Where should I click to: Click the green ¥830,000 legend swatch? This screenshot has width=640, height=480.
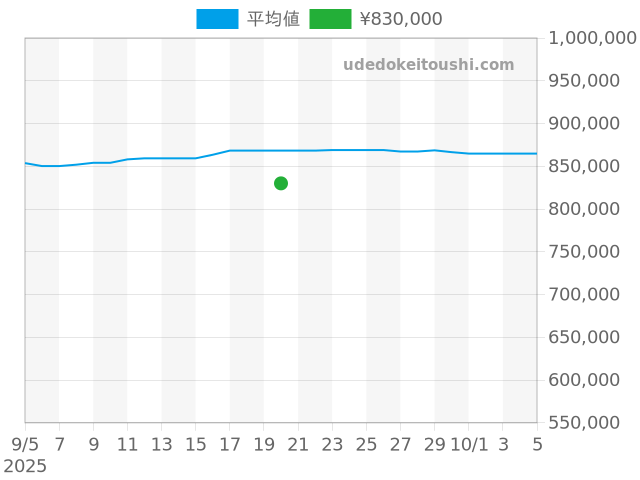pos(330,19)
